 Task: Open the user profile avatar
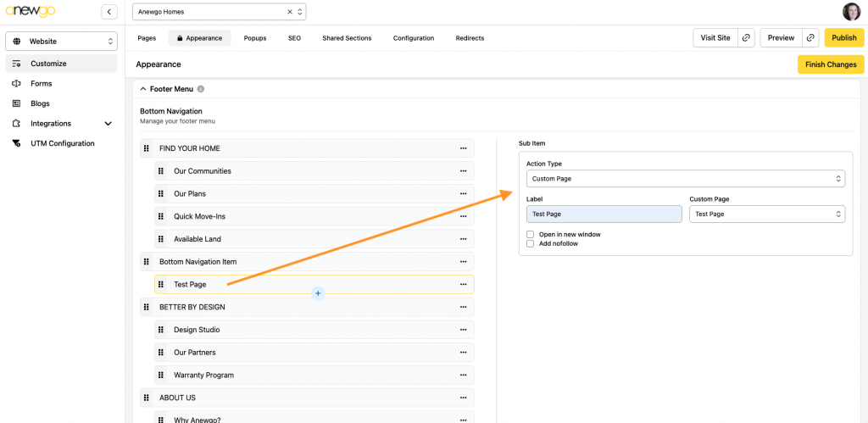click(851, 12)
